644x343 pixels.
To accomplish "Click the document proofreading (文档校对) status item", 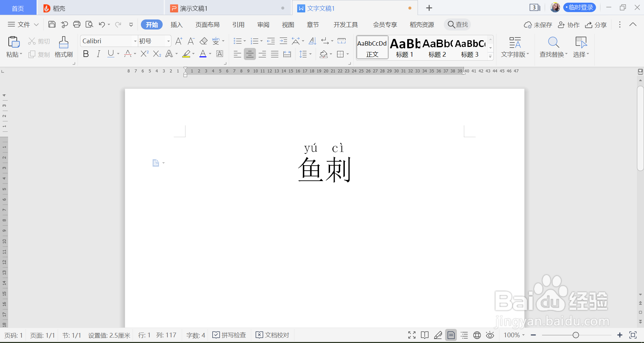I will pos(272,335).
